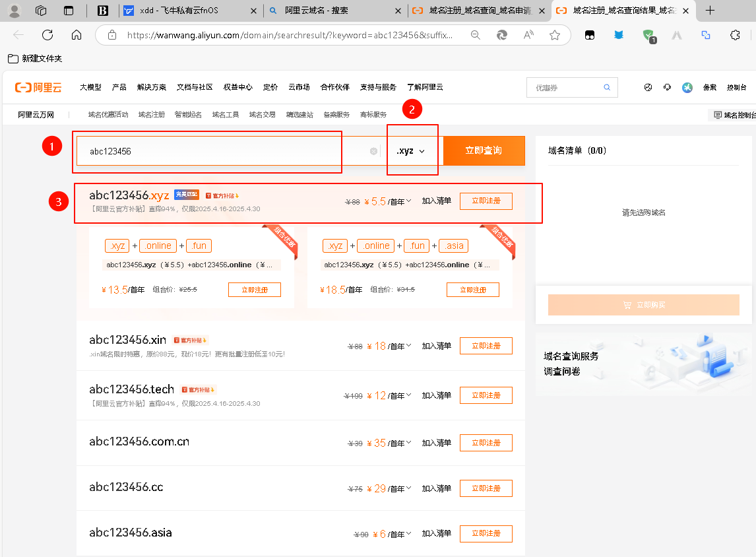Click the browser profile avatar icon

[x=15, y=11]
